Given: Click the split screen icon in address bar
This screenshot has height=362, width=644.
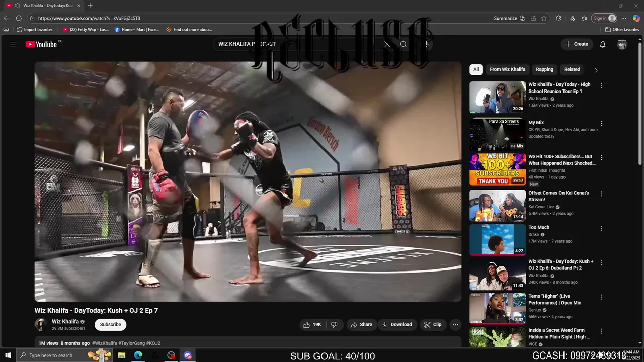Looking at the screenshot, I should coord(533,18).
